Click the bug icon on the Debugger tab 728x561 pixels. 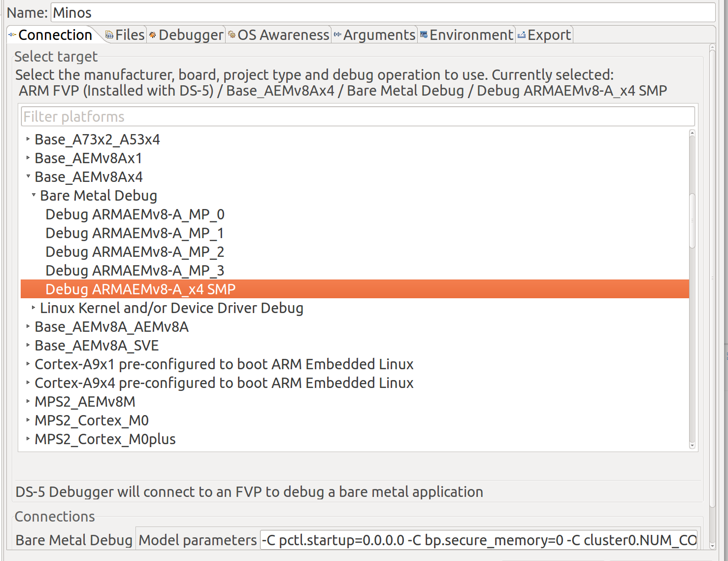point(152,35)
